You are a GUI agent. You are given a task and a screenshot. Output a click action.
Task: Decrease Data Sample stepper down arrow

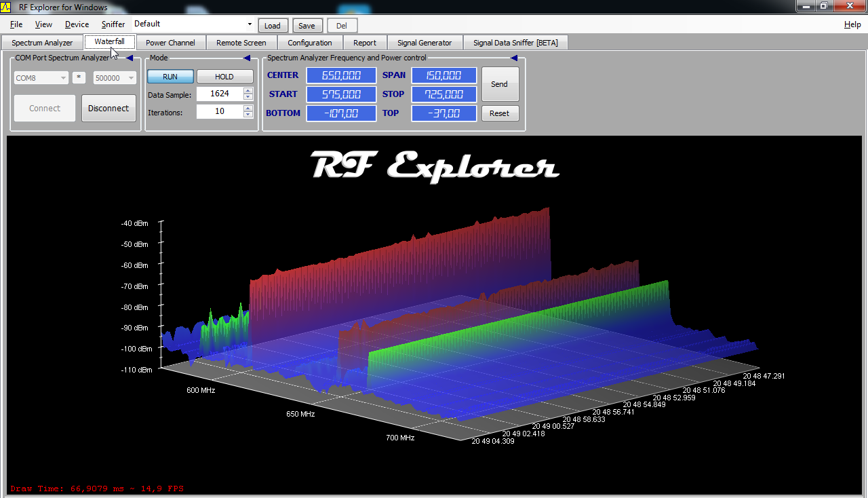(x=248, y=98)
